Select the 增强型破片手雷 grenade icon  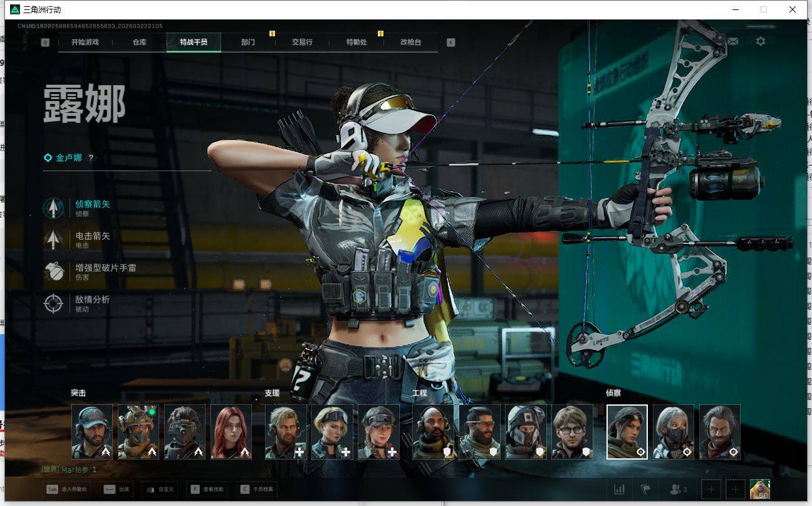pyautogui.click(x=53, y=271)
